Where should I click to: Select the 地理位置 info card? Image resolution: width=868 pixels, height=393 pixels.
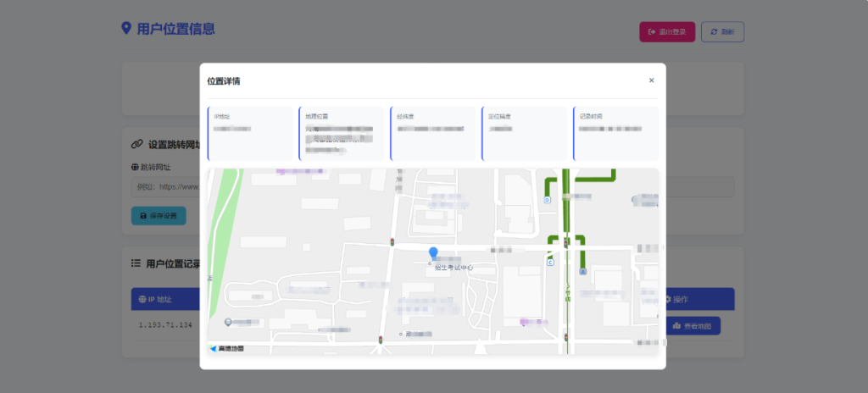342,133
